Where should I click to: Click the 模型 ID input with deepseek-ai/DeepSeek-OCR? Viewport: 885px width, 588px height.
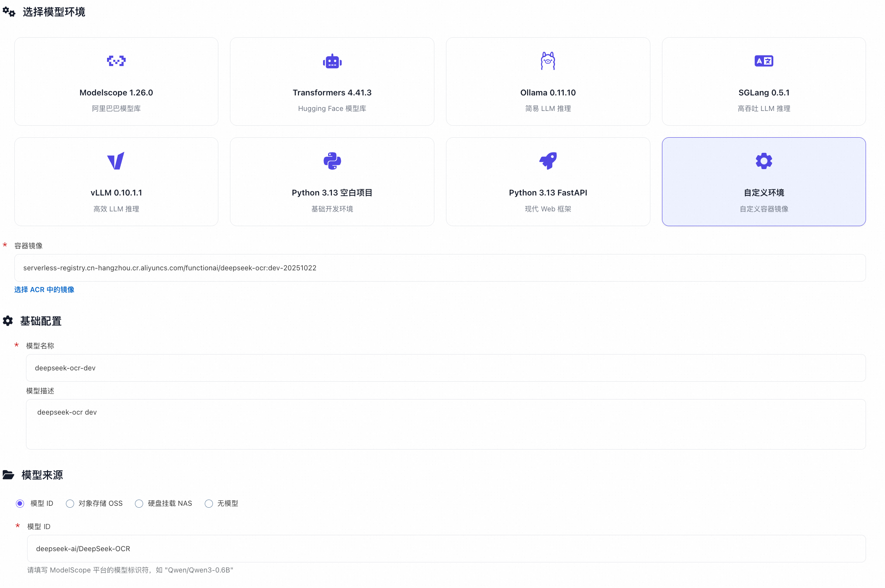(446, 549)
